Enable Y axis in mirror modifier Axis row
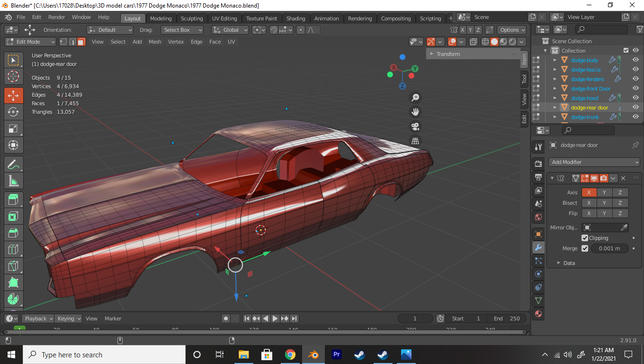 (x=604, y=192)
